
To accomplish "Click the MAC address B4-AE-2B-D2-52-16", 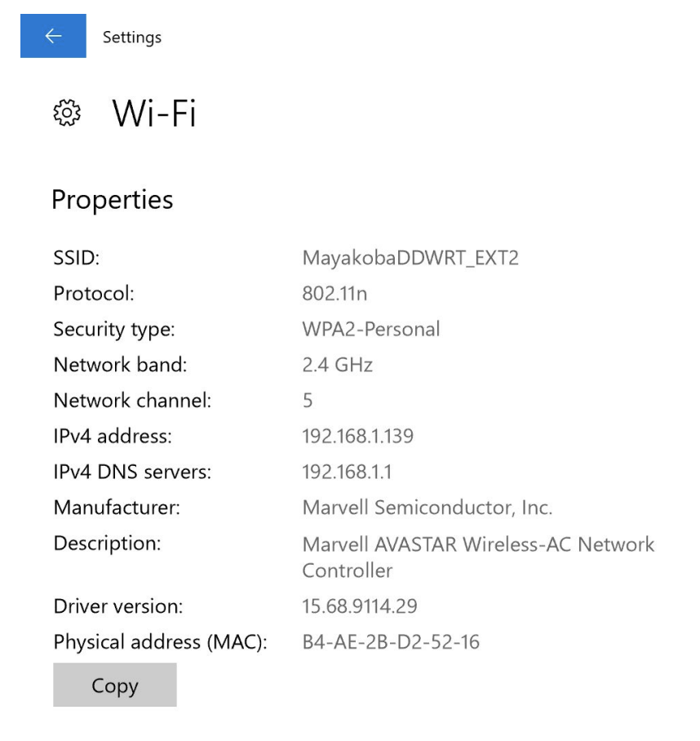I will [x=391, y=642].
